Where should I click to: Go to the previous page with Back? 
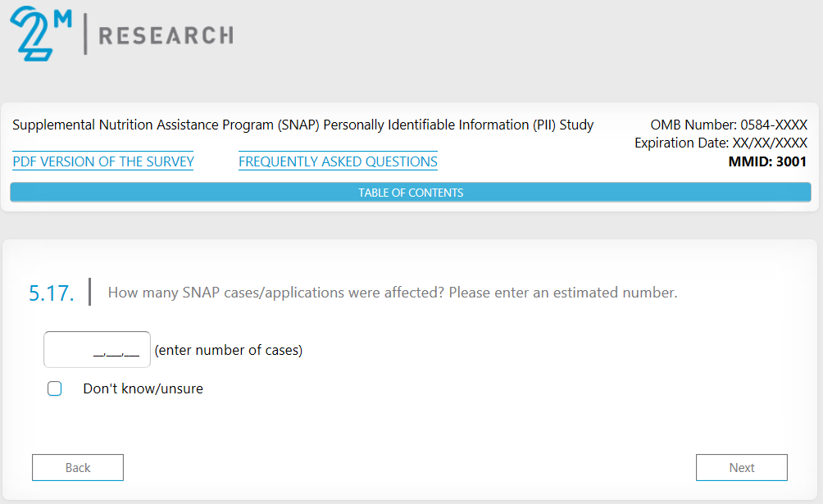(x=78, y=467)
